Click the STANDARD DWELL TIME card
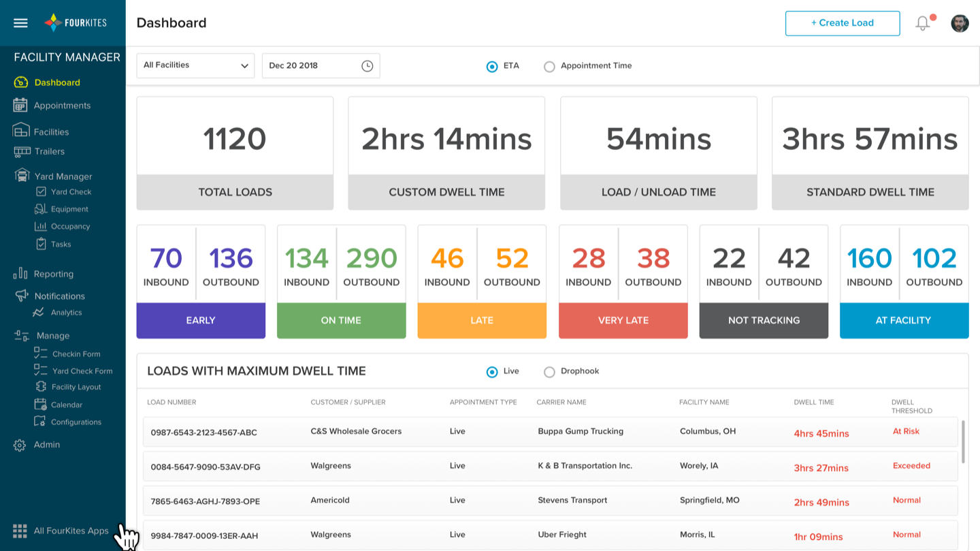Screen dimensions: 980x551 coord(870,153)
